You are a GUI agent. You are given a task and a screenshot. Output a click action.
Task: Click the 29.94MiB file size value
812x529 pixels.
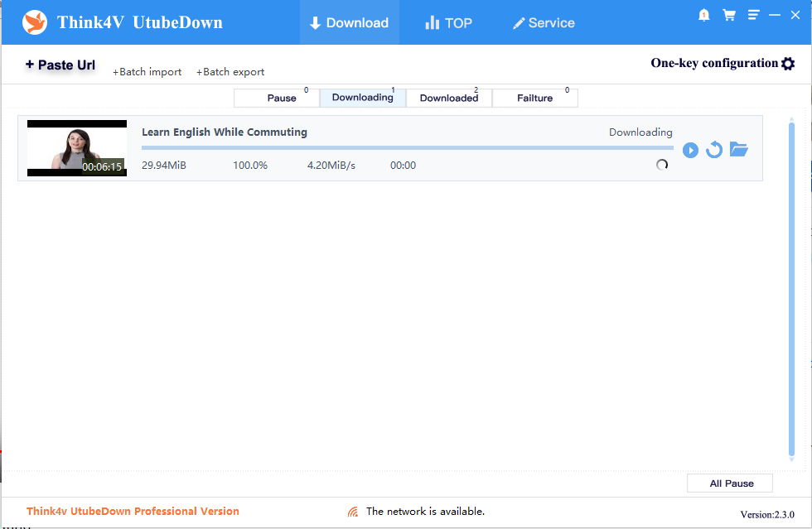click(x=164, y=165)
